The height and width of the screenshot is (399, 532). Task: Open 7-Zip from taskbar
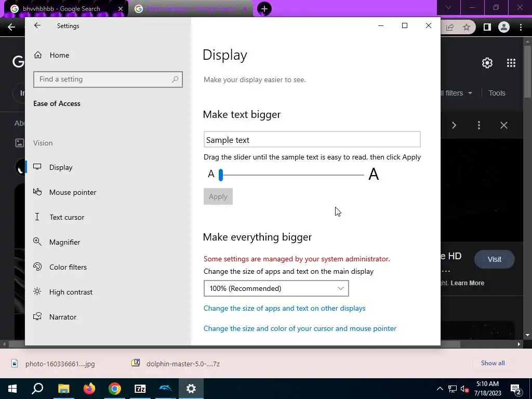pyautogui.click(x=140, y=389)
